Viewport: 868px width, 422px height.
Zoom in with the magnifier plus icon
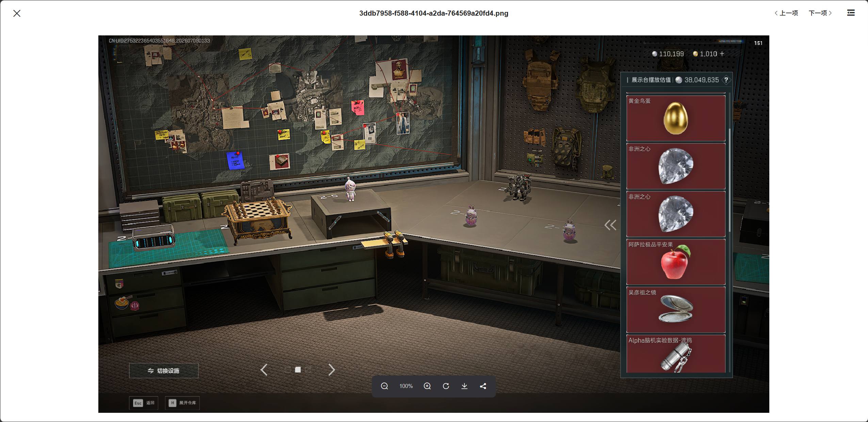point(427,386)
